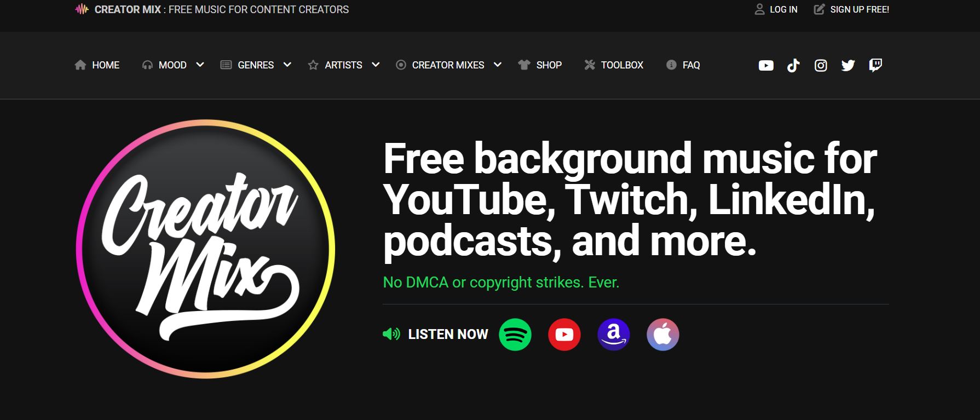The height and width of the screenshot is (420, 980).
Task: Expand the Mood dropdown menu
Action: [x=200, y=65]
